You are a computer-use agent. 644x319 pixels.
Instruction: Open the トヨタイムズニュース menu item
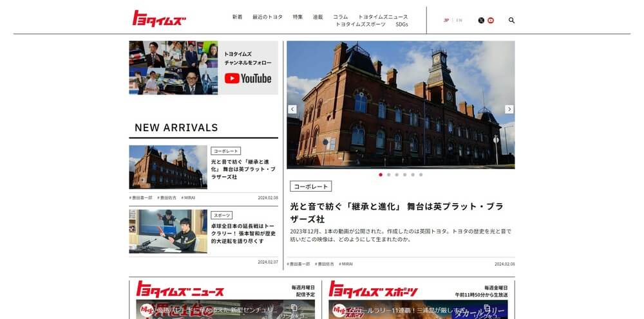click(383, 17)
